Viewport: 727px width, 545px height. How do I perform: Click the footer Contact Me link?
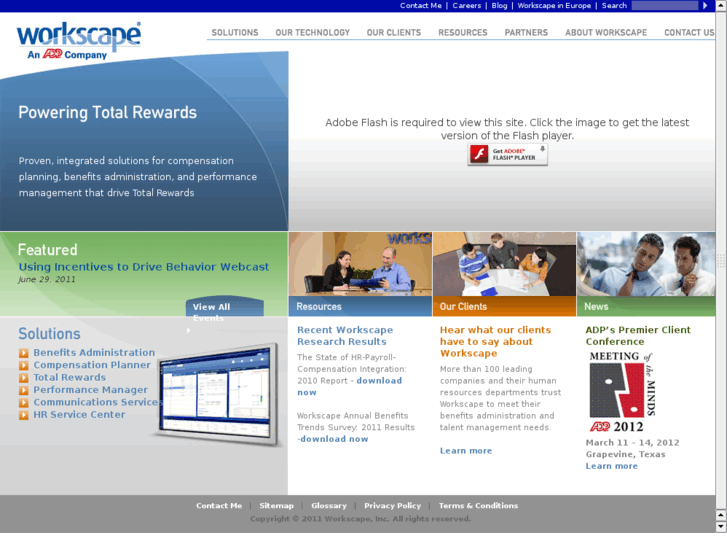[219, 506]
